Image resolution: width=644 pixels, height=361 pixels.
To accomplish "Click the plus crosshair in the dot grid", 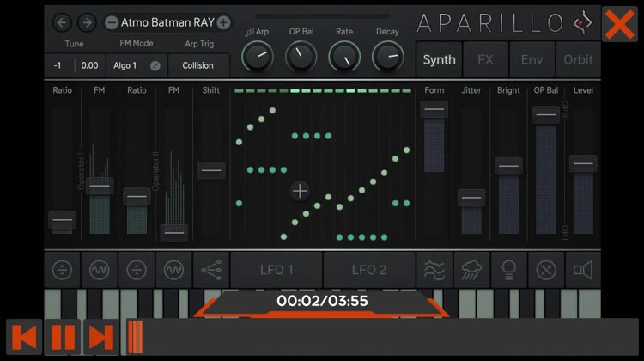I will 300,191.
